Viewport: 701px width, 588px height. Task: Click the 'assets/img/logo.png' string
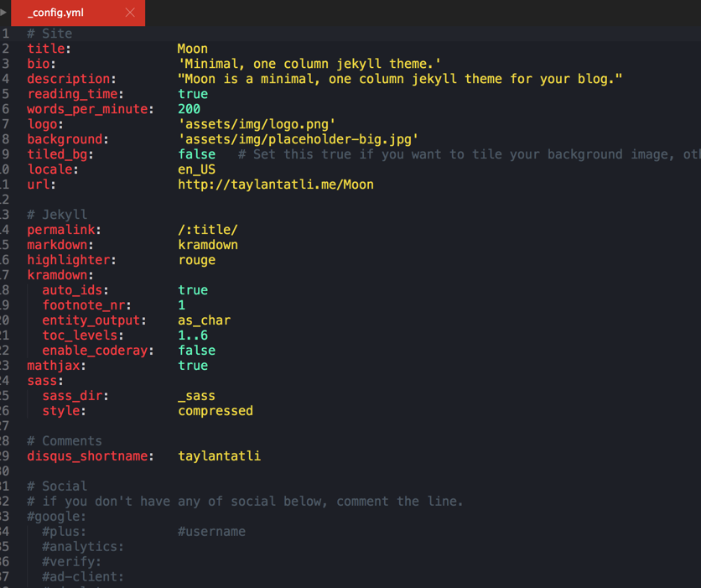tap(256, 124)
